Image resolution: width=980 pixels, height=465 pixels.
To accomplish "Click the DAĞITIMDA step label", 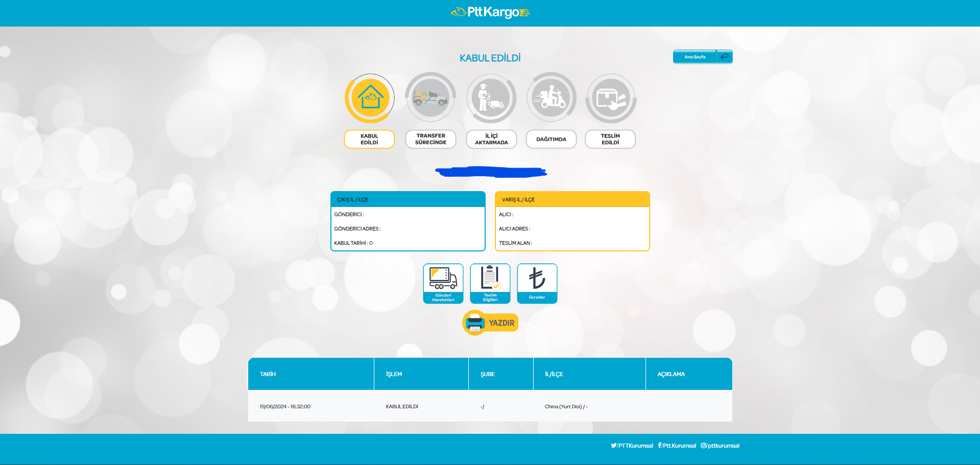I will [552, 139].
